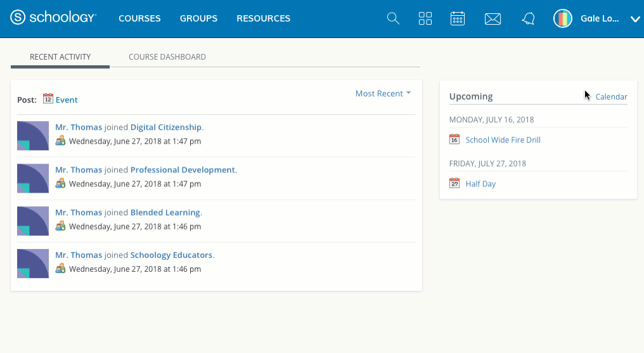Select the Recent Activity tab
This screenshot has width=644, height=353.
click(x=60, y=57)
